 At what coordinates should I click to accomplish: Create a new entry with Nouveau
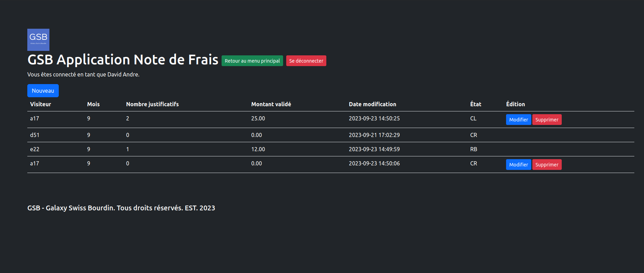[43, 91]
